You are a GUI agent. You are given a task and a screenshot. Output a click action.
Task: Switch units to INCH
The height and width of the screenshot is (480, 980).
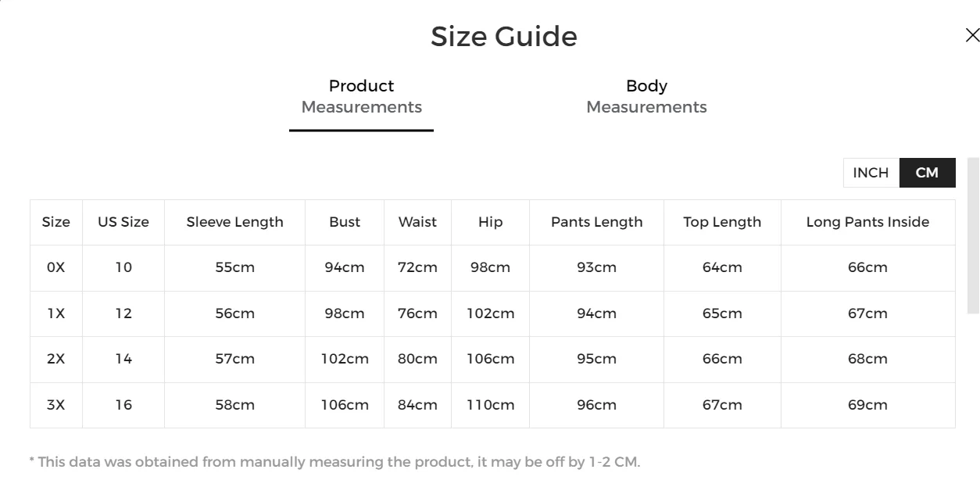(871, 173)
